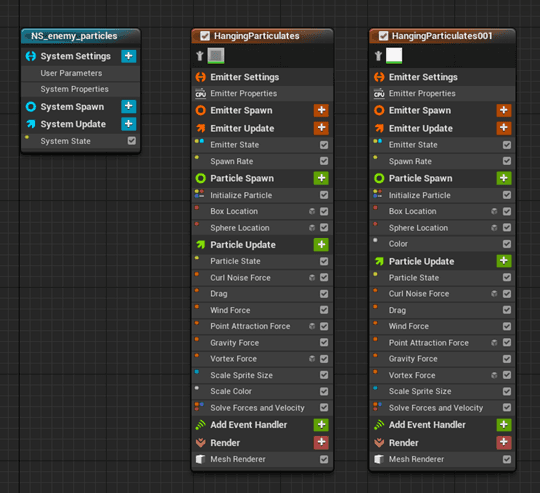The width and height of the screenshot is (540, 493).
Task: Click pin icon on HangingParticulates001 emitter
Action: coord(378,56)
